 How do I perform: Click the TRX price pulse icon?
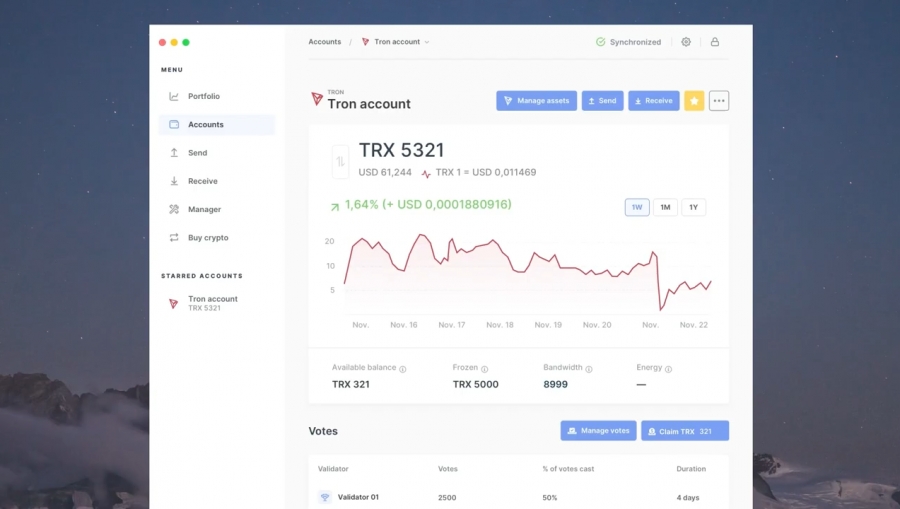click(426, 173)
